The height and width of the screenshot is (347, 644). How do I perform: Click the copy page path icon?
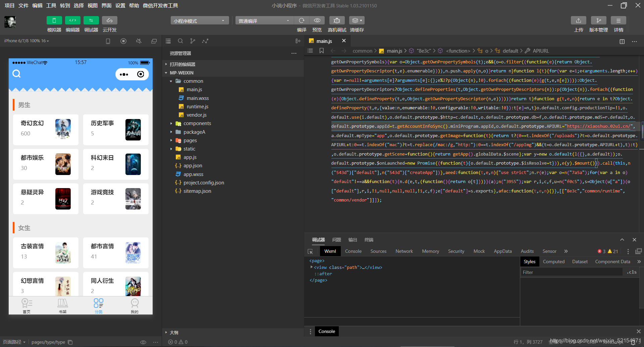point(70,342)
